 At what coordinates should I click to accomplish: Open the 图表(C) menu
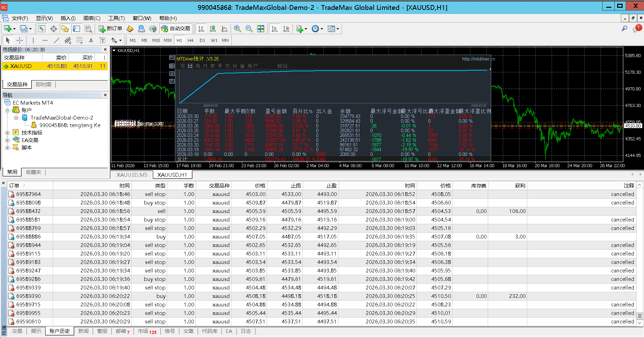92,18
